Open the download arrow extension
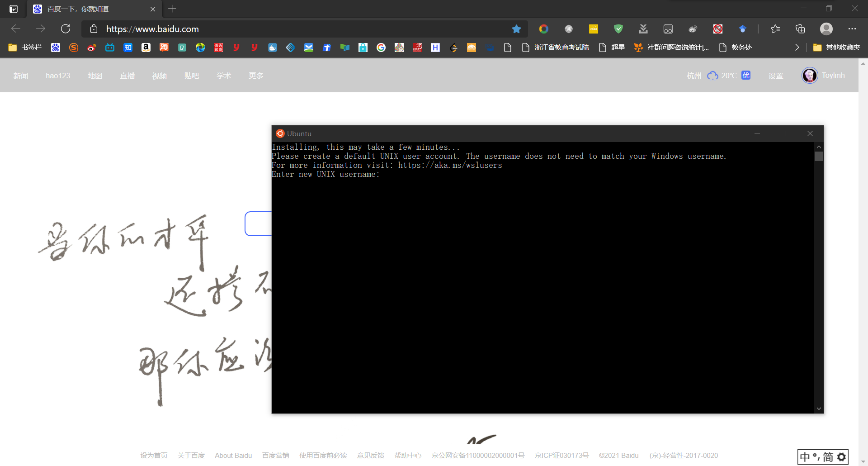Screen dimensions: 868x466 pyautogui.click(x=643, y=29)
